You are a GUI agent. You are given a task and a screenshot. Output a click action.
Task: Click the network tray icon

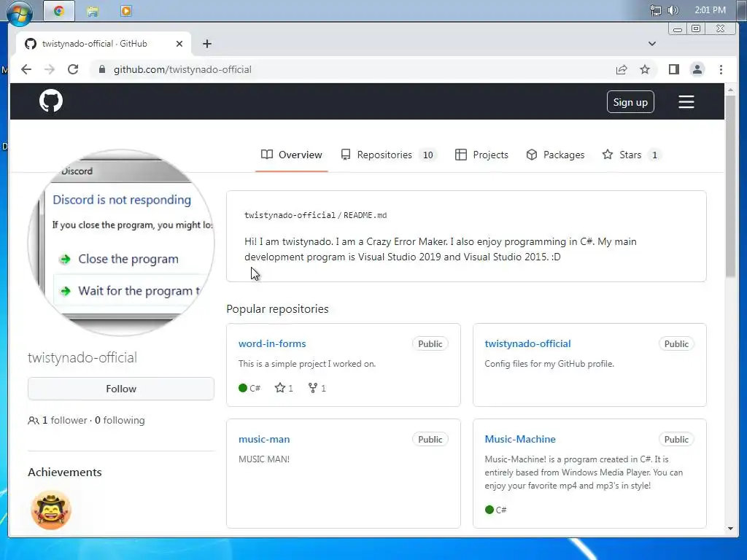(x=656, y=10)
